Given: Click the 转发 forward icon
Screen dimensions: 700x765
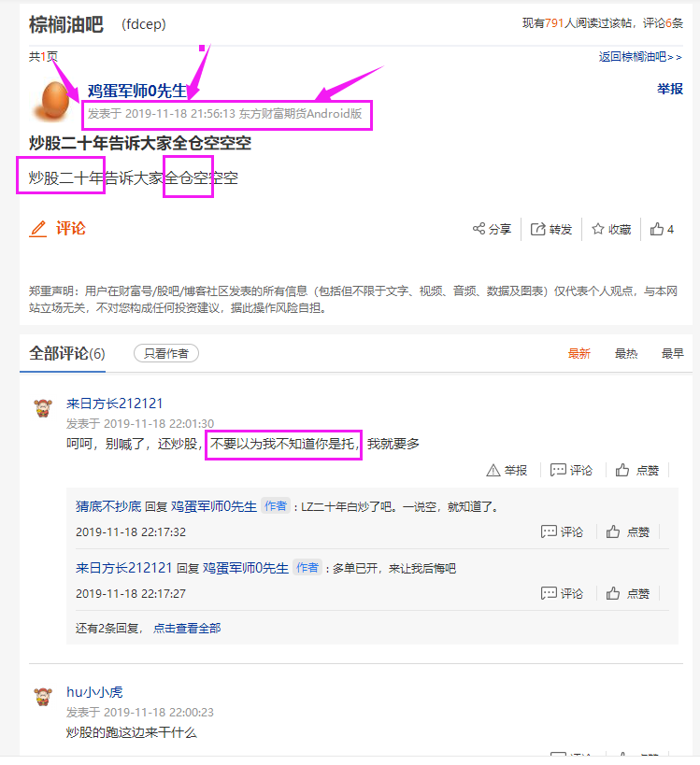Looking at the screenshot, I should click(x=538, y=229).
